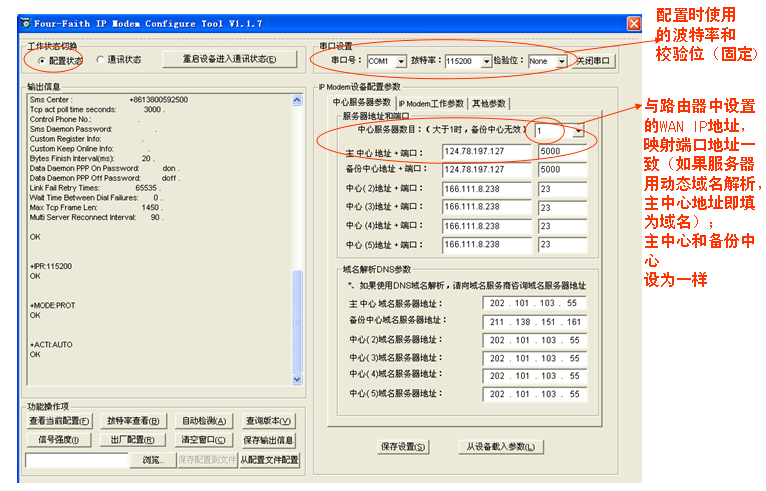Click the 自动检测(A) button
This screenshot has width=766, height=491.
point(204,421)
